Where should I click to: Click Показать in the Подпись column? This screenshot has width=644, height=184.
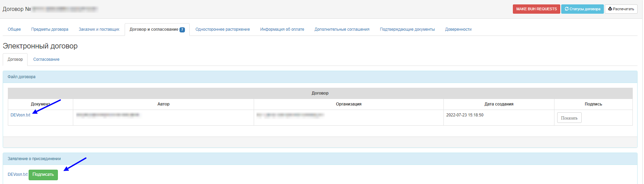[x=569, y=118]
